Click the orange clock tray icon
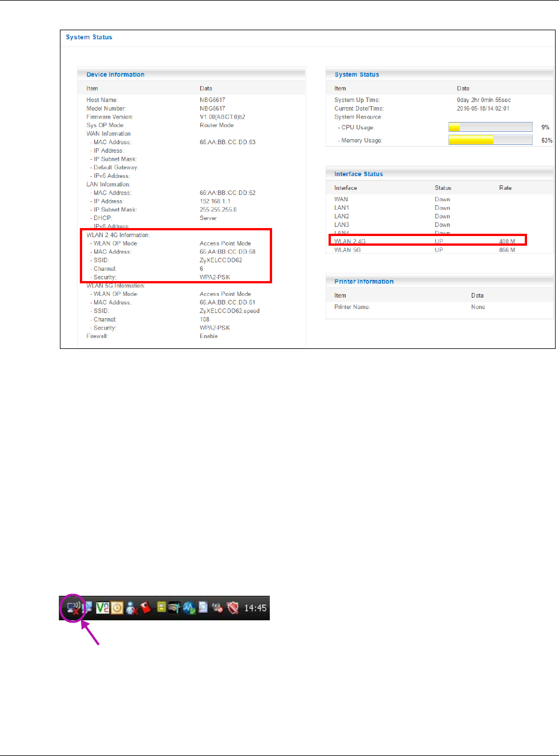This screenshot has width=559, height=756. (117, 608)
